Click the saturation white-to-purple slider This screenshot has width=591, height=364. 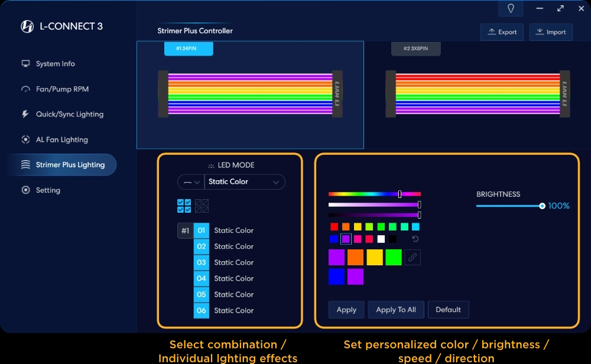375,204
